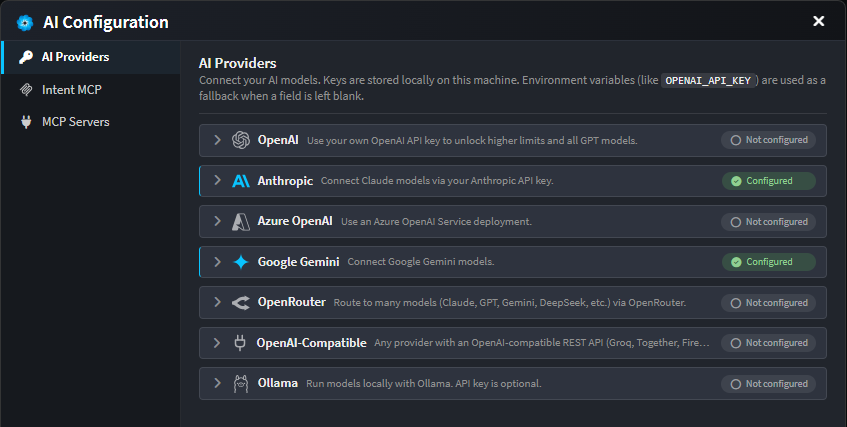Open the AI Providers section
The width and height of the screenshot is (847, 427).
coord(91,57)
